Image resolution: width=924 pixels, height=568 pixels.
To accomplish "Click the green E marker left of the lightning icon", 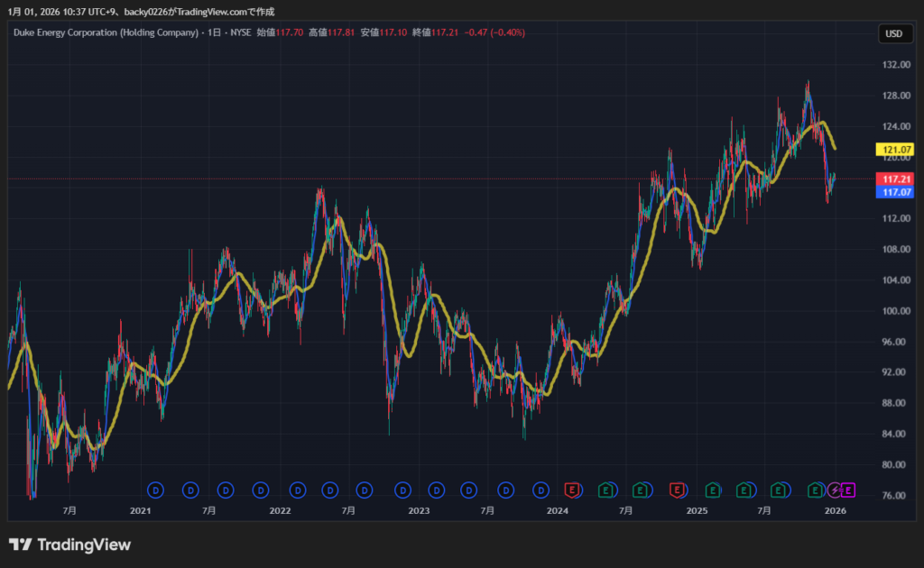I will (816, 490).
